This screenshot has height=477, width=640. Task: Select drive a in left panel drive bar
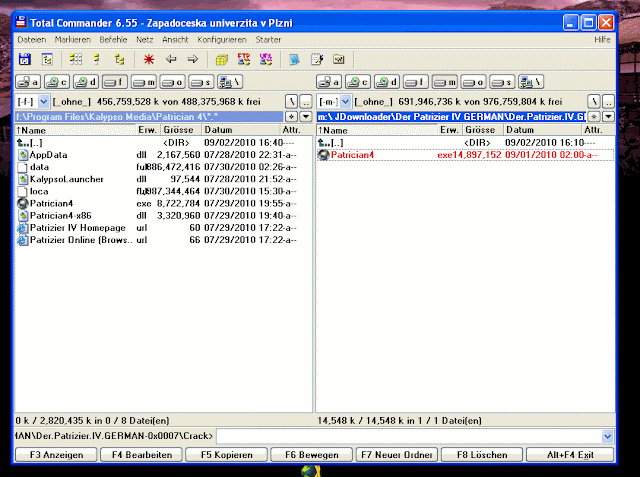pyautogui.click(x=28, y=82)
